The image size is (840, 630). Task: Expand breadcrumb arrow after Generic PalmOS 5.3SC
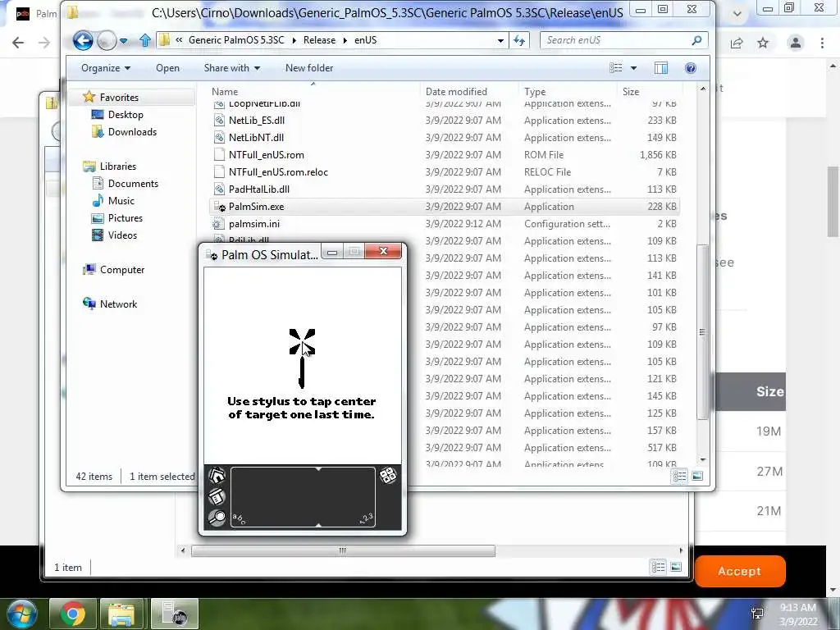(294, 40)
